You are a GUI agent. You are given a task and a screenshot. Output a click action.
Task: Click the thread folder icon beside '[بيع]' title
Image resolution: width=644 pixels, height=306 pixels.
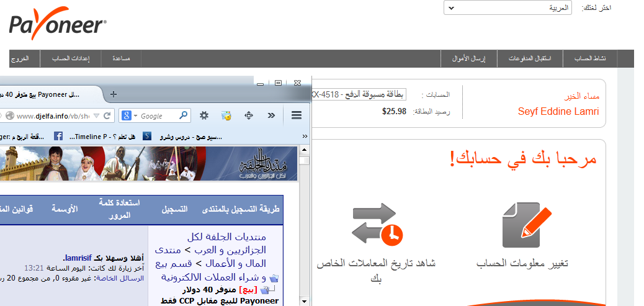tap(264, 290)
